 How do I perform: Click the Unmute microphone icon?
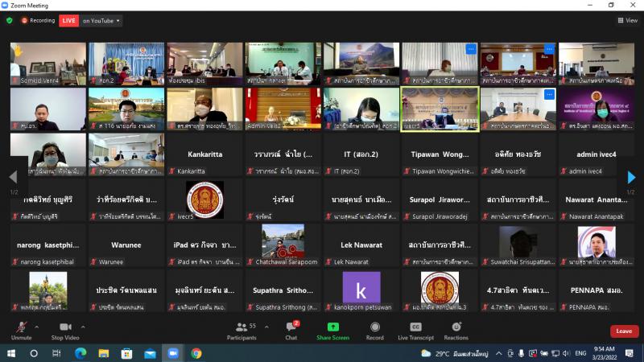click(x=22, y=327)
